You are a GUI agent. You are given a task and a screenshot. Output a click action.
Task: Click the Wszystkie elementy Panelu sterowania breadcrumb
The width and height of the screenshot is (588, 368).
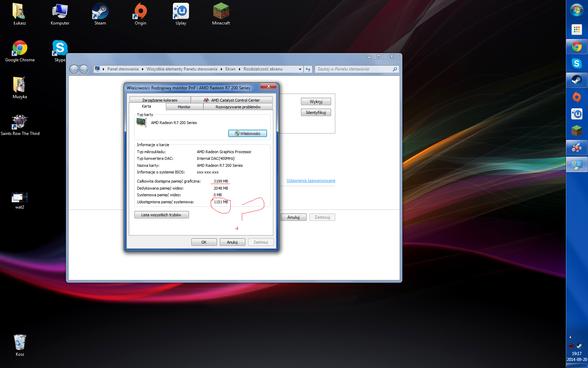pyautogui.click(x=182, y=69)
